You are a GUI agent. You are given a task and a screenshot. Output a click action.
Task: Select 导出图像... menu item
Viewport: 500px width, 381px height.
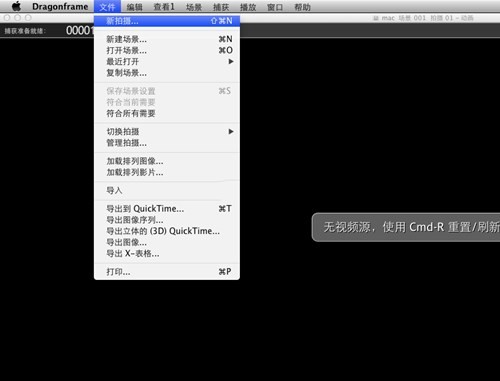pos(167,242)
